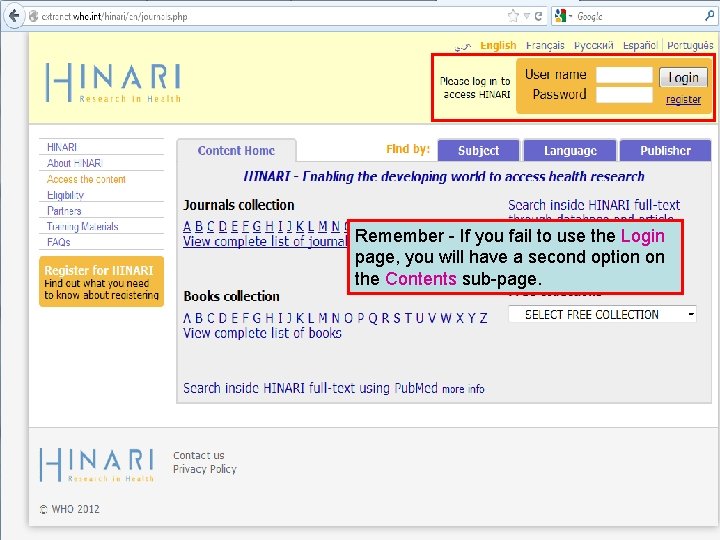Expand the Select Free Collection dropdown
720x540 pixels.
[602, 314]
